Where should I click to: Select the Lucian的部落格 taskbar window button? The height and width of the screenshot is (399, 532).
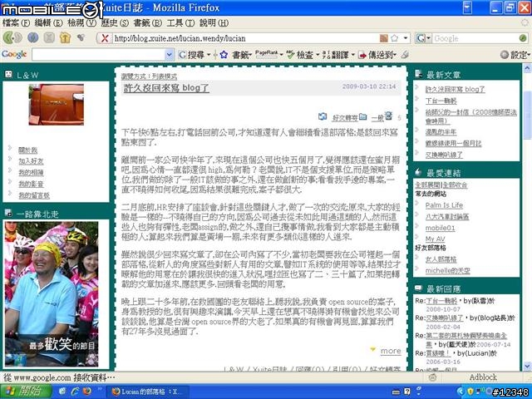pyautogui.click(x=147, y=392)
